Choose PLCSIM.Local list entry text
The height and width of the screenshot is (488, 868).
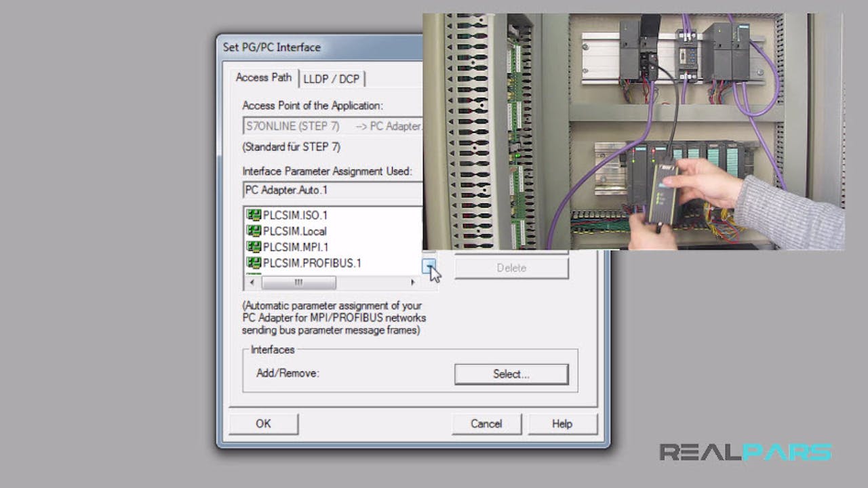294,231
